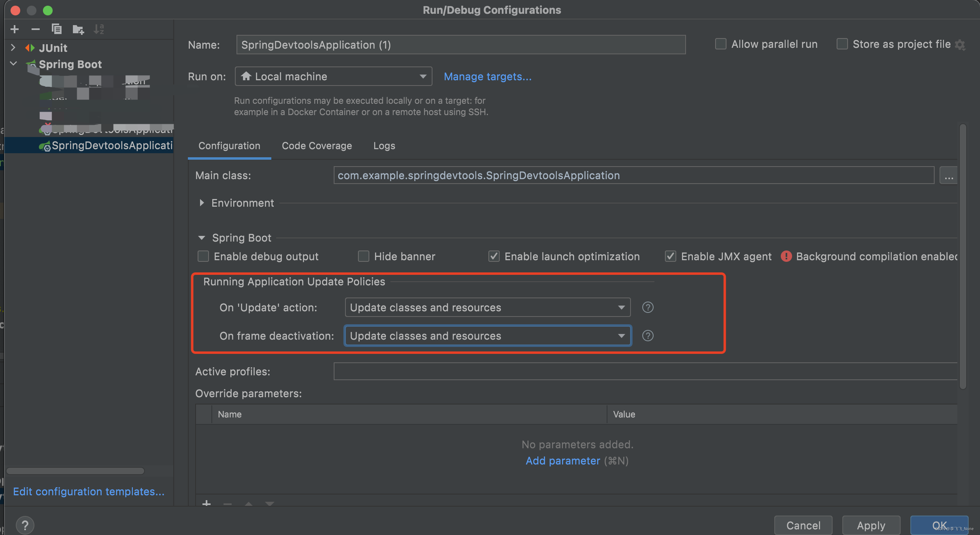Click the Remove Configuration minus icon
Screen dimensions: 980x535
pyautogui.click(x=36, y=29)
